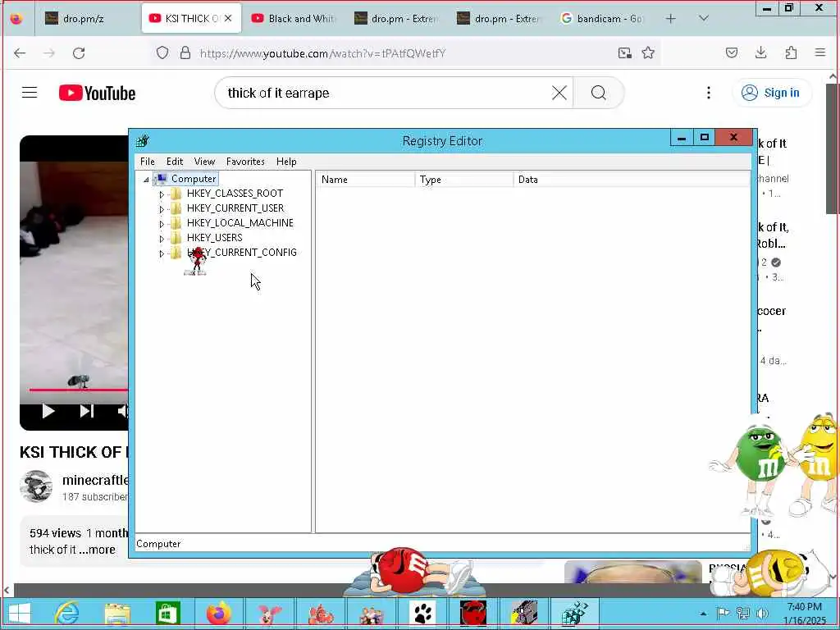
Task: Click the Sign in button
Action: click(771, 93)
